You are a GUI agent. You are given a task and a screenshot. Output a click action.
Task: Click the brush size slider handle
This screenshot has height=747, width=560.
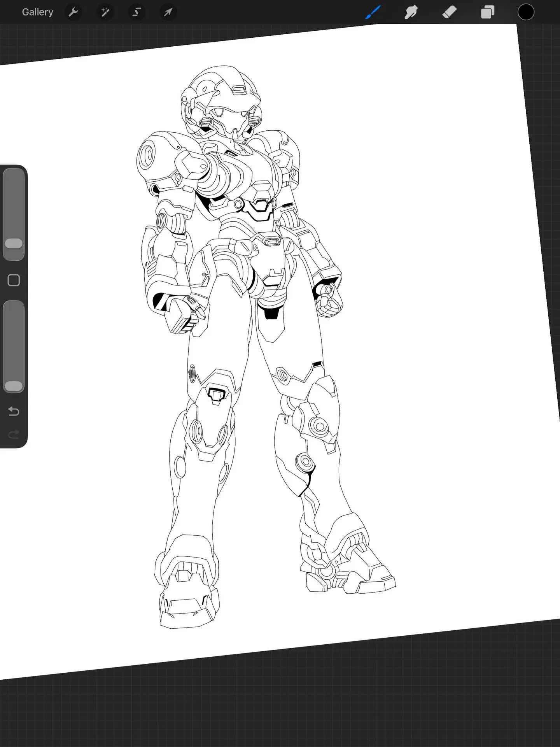[x=14, y=244]
